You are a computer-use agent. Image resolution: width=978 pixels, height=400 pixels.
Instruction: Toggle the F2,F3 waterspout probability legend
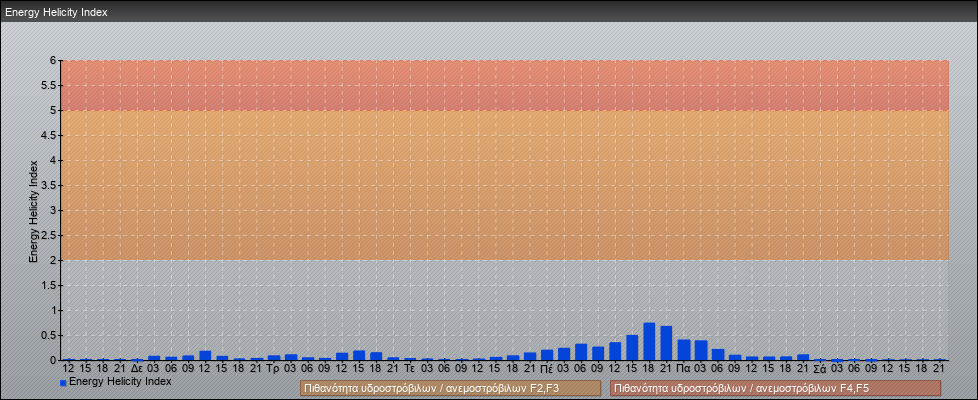pos(450,388)
